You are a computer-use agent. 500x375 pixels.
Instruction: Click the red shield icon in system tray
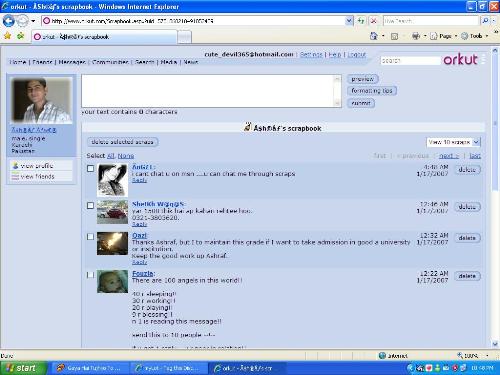(455, 368)
